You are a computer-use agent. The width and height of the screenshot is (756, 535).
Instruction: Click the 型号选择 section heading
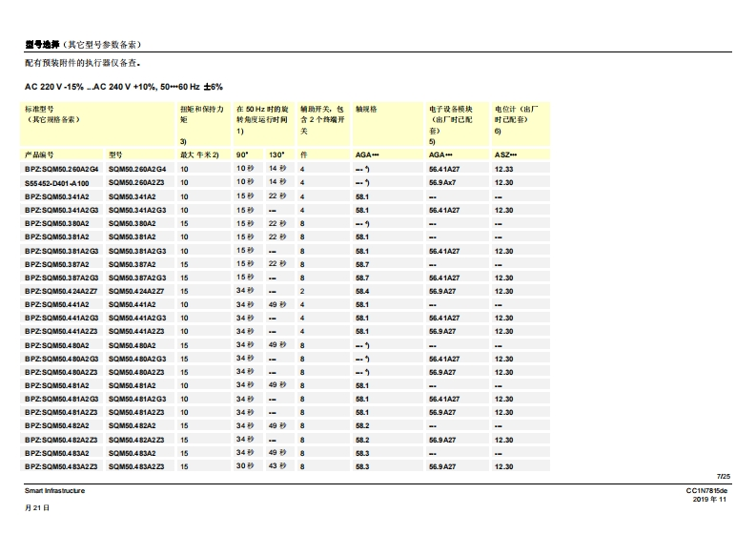[x=42, y=44]
